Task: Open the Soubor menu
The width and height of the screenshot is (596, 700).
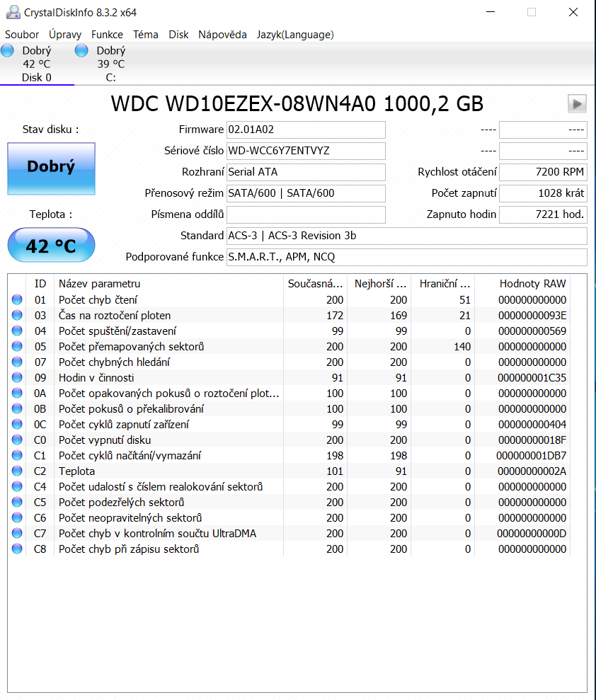Action: pos(22,35)
